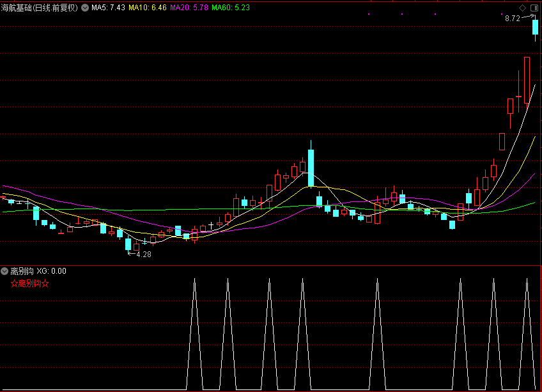542x392 pixels.
Task: Select the yellow MA10: 6.46 label
Action: [147, 8]
